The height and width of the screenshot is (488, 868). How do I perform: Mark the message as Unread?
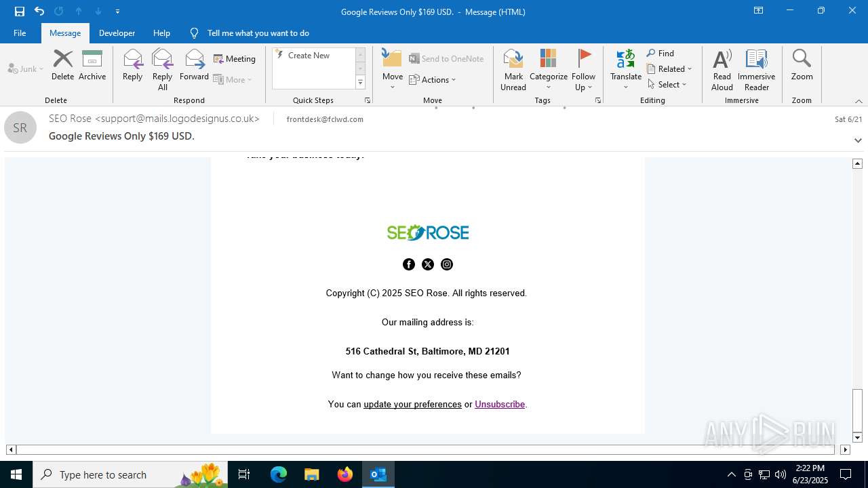(x=513, y=70)
